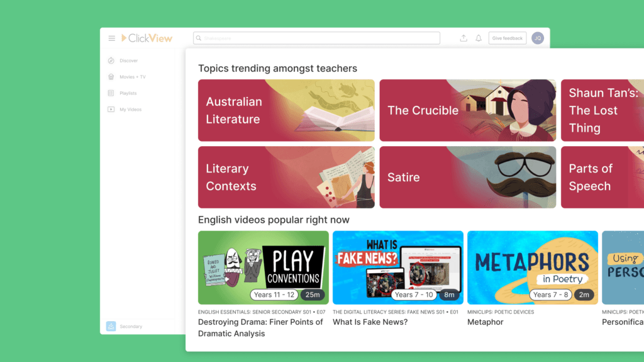Click the Movies + TV popcorn icon
This screenshot has width=644, height=362.
[x=111, y=77]
